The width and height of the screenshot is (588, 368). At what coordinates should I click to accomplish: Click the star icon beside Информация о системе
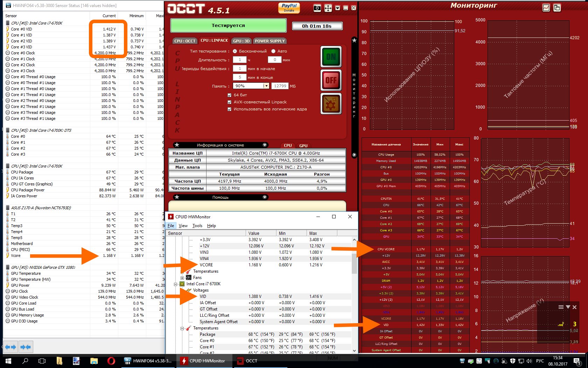coord(177,145)
